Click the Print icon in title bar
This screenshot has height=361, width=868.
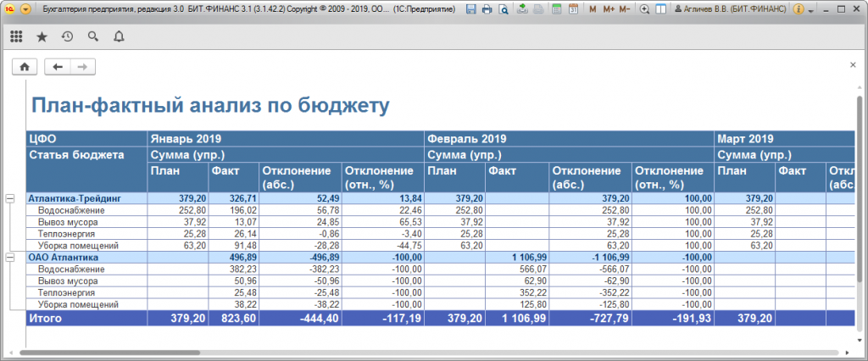487,9
